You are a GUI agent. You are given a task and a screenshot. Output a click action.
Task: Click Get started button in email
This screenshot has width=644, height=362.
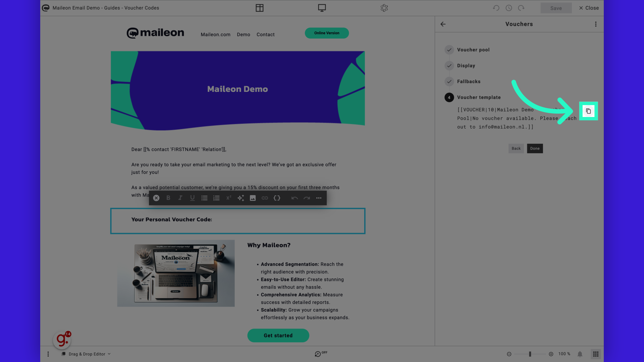(278, 336)
